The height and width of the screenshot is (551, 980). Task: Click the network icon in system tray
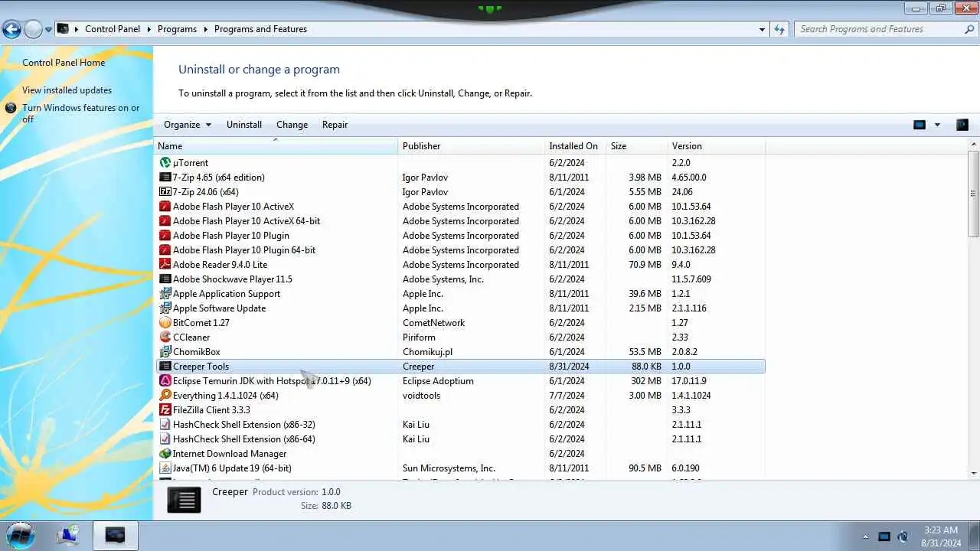pyautogui.click(x=884, y=536)
